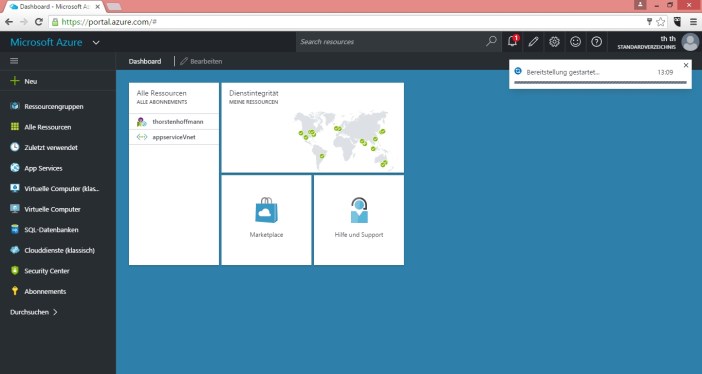The width and height of the screenshot is (702, 374).
Task: Open Clouddienste (klassisch) text in sidebar
Action: [x=60, y=251]
